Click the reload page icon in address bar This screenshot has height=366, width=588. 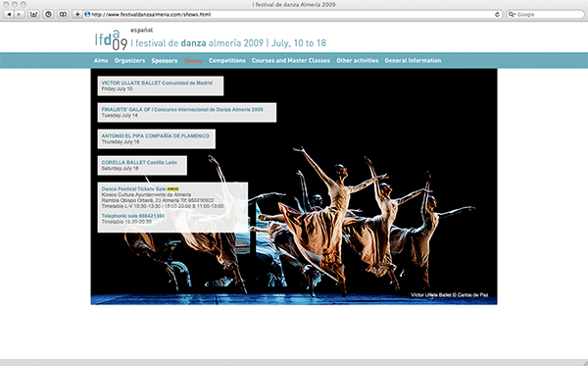pos(497,15)
